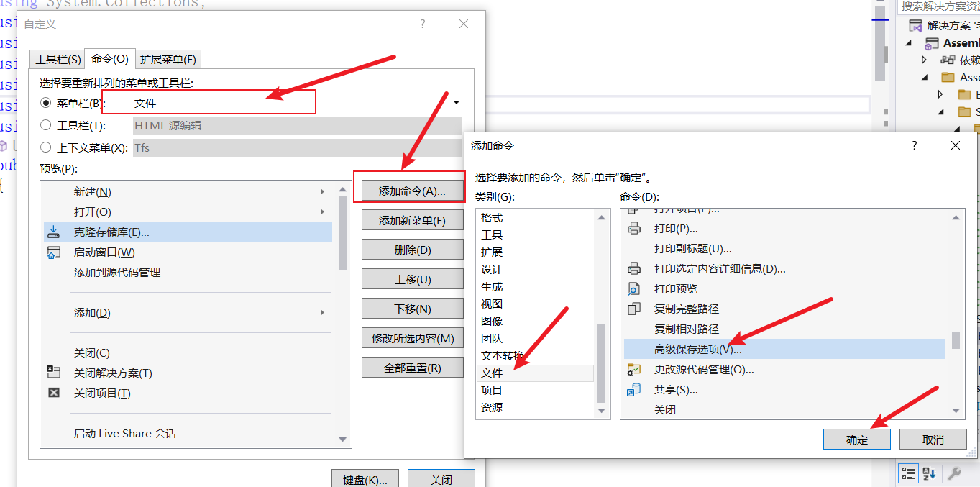The image size is (980, 487).
Task: Expand 新建(N) submenu arrow in preview
Action: [x=323, y=192]
